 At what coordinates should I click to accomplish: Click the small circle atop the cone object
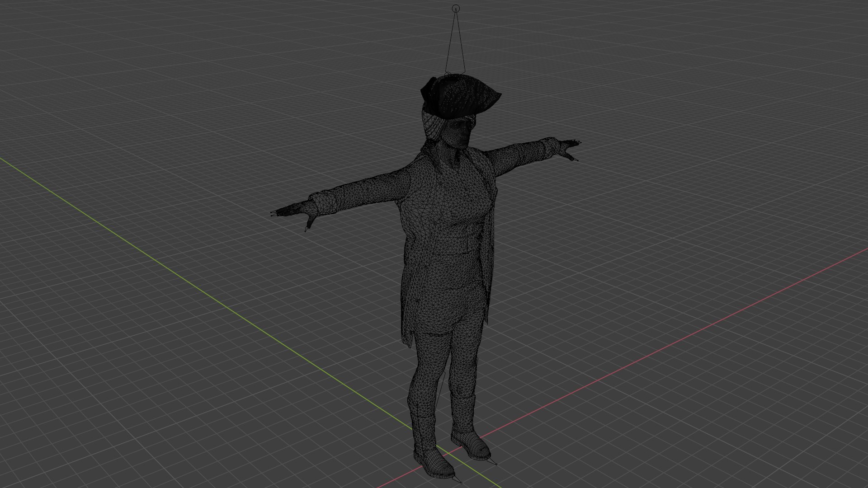(x=456, y=8)
